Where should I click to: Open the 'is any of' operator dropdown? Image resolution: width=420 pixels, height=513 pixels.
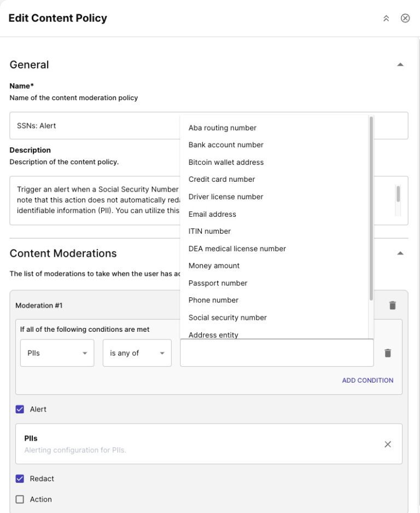click(x=137, y=353)
